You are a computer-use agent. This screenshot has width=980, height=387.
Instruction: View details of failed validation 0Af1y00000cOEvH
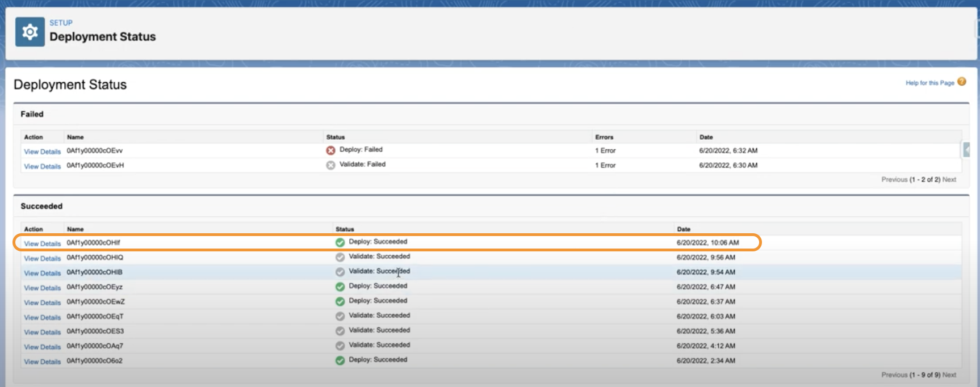point(43,166)
